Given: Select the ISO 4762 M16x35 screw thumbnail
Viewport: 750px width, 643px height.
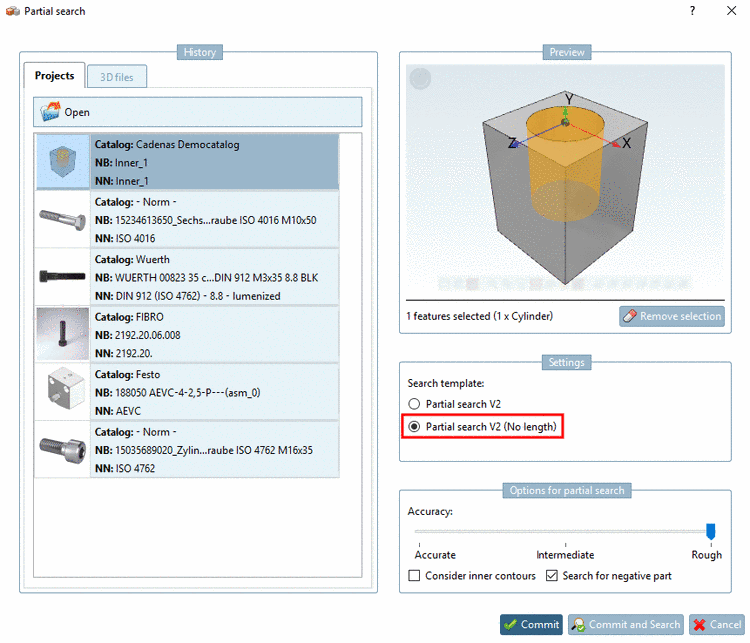Looking at the screenshot, I should click(x=63, y=449).
